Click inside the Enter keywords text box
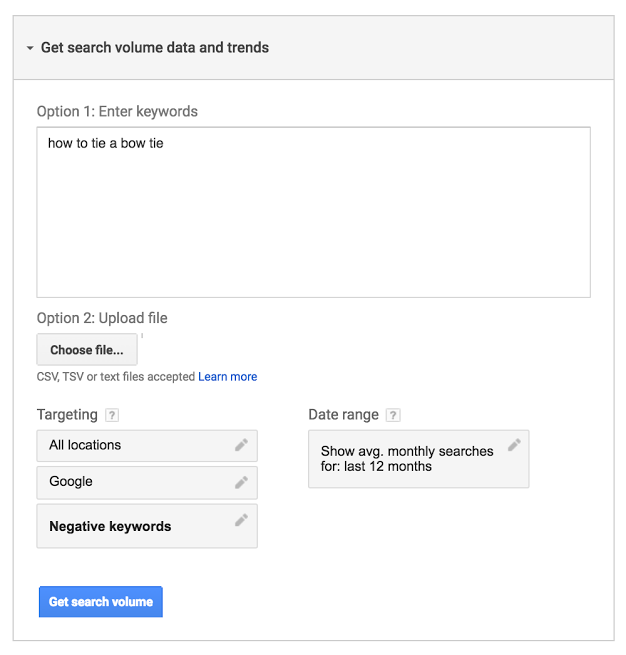Viewport: 626px width, 655px height. tap(313, 212)
